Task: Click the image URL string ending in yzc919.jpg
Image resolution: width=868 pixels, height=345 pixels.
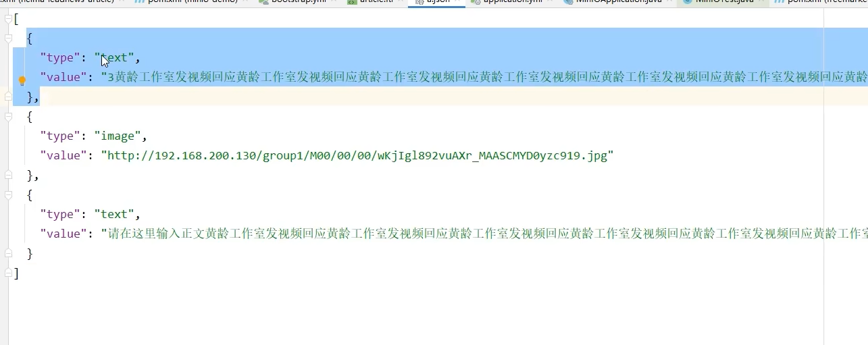Action: pos(357,155)
